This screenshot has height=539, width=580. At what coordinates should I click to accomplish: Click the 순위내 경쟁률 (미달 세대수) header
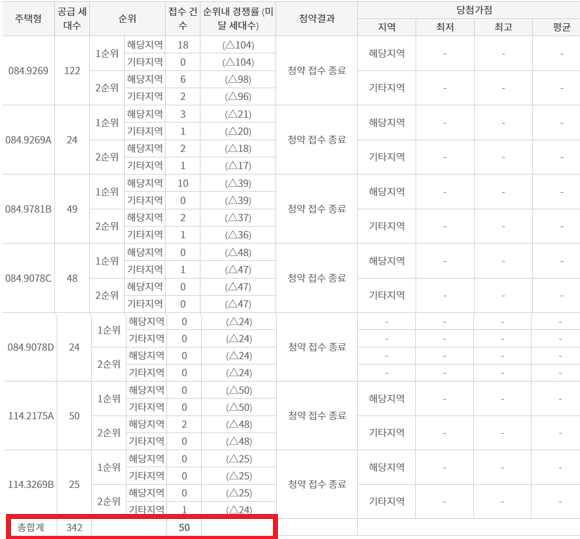pyautogui.click(x=238, y=18)
